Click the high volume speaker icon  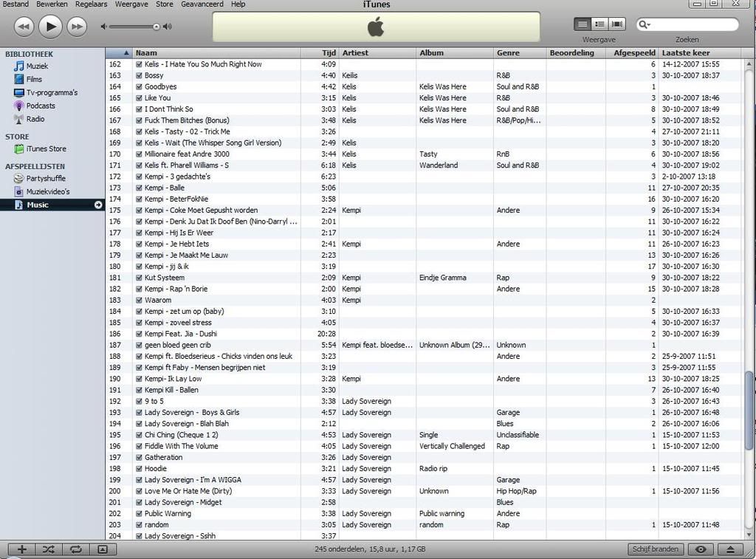[168, 27]
